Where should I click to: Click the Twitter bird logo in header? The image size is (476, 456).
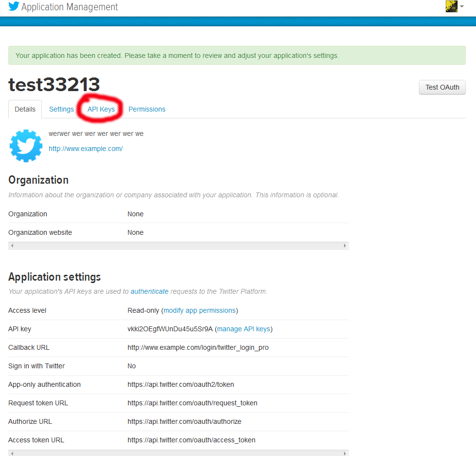pos(14,7)
